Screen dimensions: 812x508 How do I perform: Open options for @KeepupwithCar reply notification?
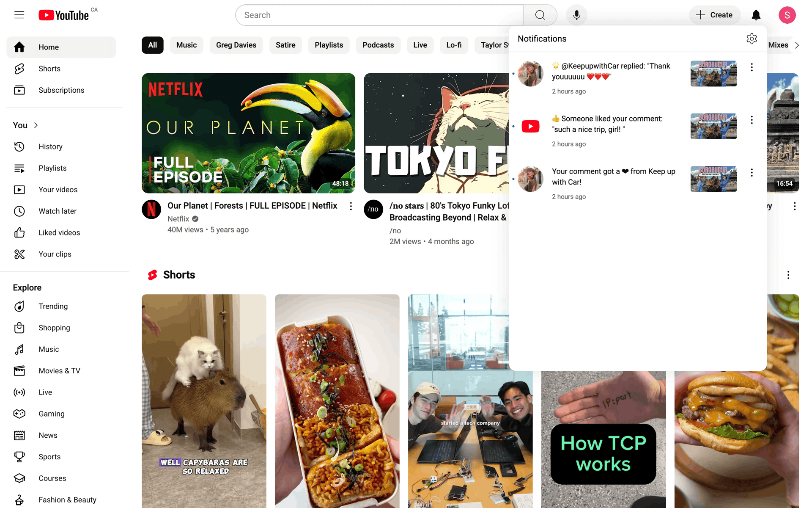coord(752,67)
